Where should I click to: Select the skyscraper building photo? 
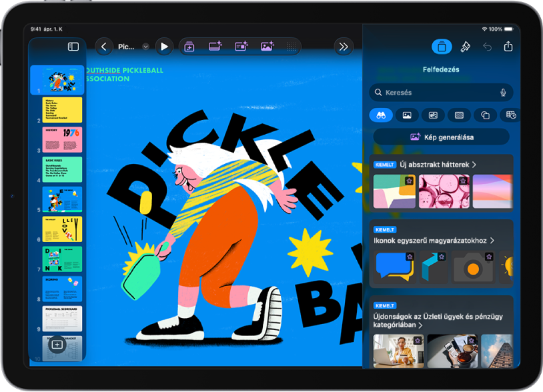(x=497, y=351)
